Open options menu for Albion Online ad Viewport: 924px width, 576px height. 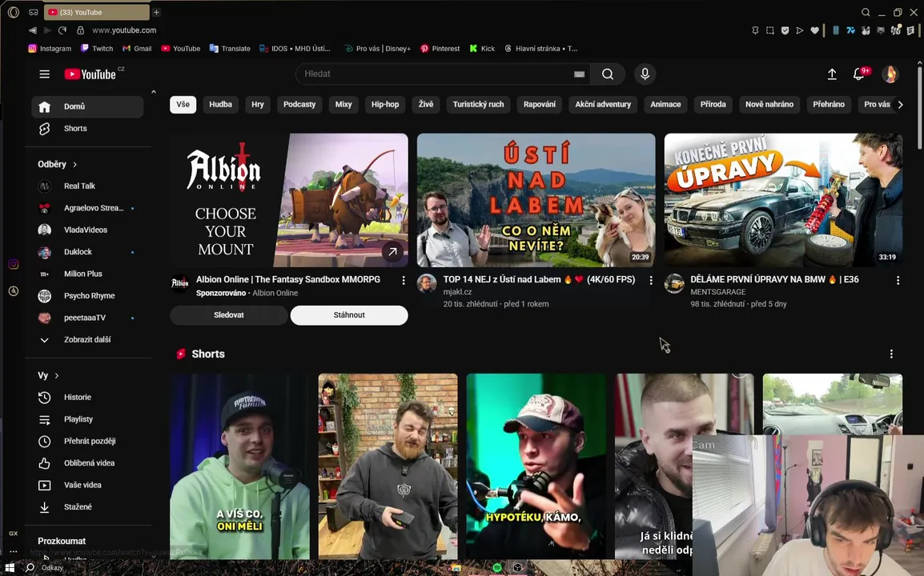point(403,280)
